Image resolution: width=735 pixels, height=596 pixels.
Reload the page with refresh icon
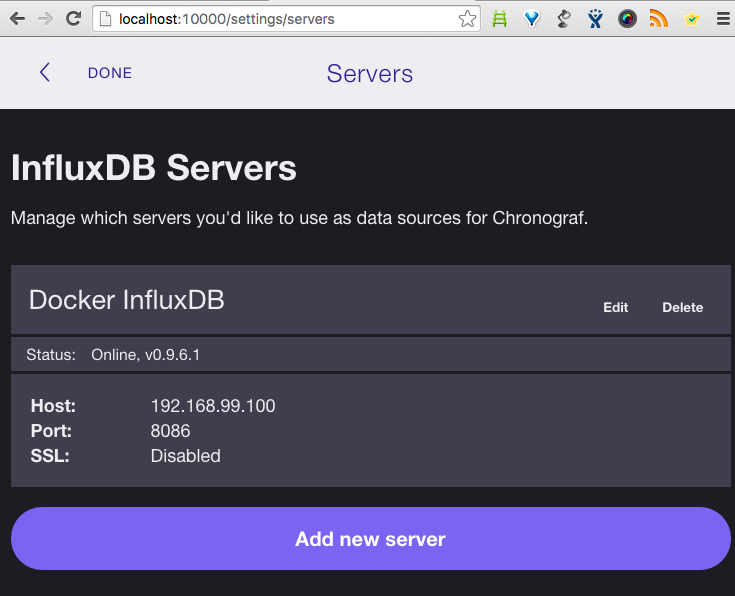click(73, 19)
